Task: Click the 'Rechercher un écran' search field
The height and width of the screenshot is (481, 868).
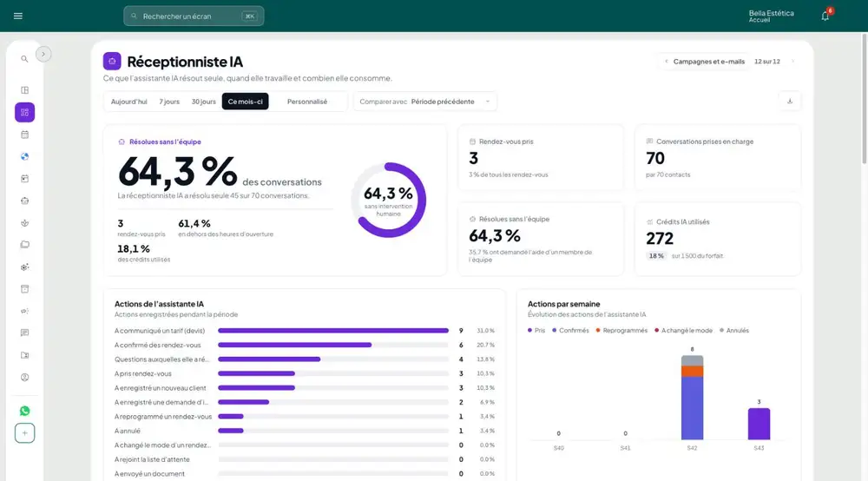Action: tap(194, 16)
